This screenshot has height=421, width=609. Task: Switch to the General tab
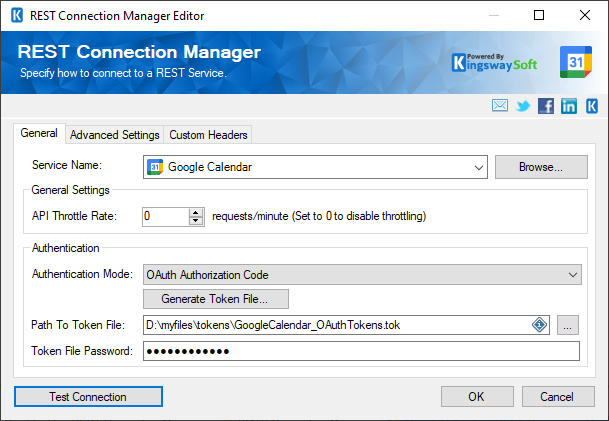39,133
